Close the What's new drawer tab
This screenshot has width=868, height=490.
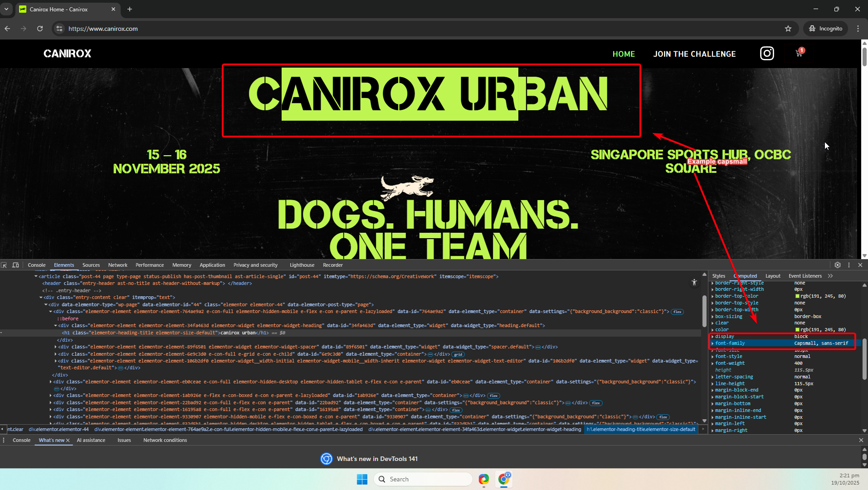(x=68, y=441)
